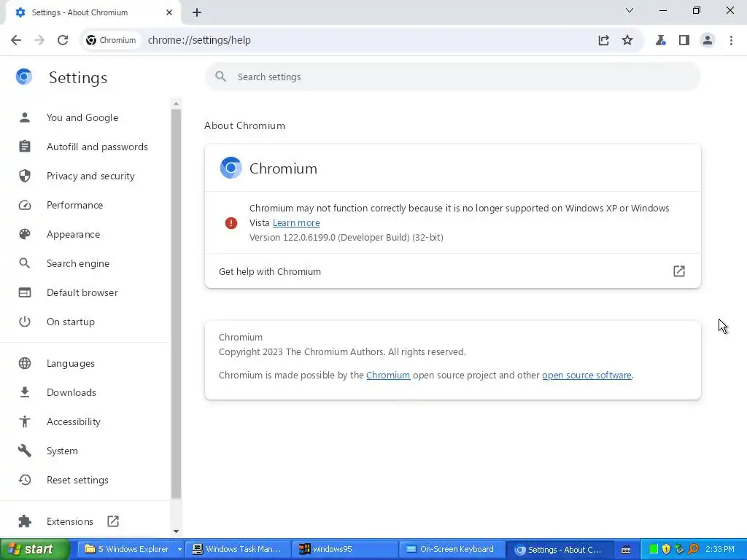
Task: Click the keyboard icon in taskbar
Action: click(626, 550)
